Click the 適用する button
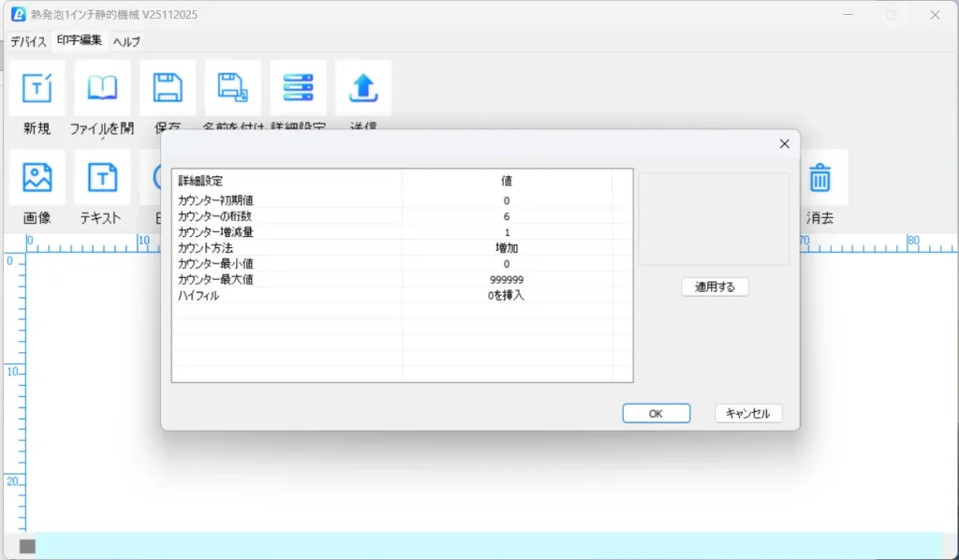The height and width of the screenshot is (560, 959). [x=715, y=287]
